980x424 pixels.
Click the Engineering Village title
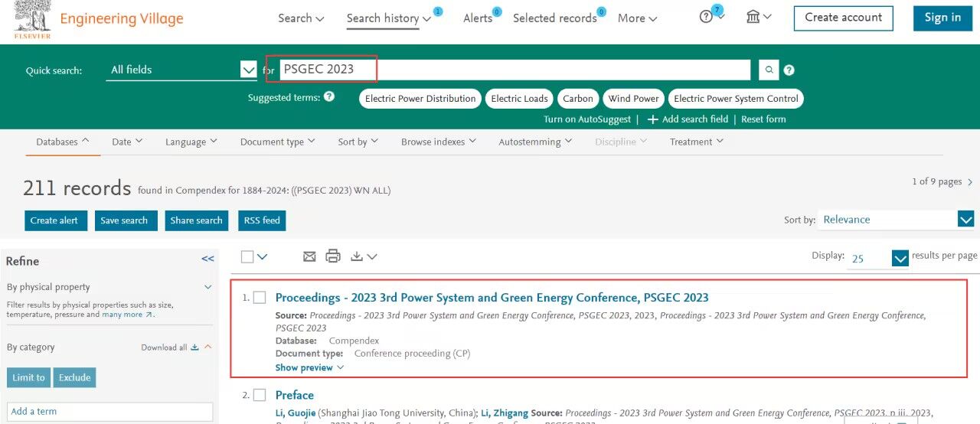(x=122, y=18)
